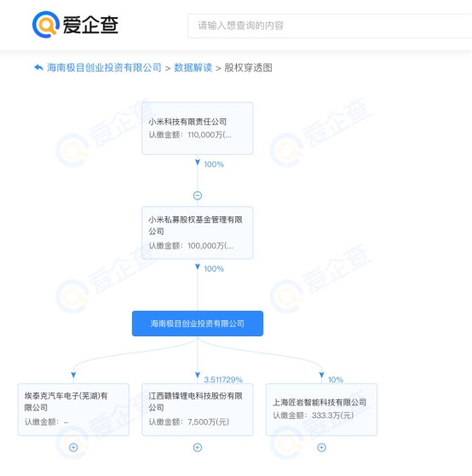The image size is (472, 476).
Task: Click 认缴金额: 100,000万 text
Action: (x=191, y=245)
